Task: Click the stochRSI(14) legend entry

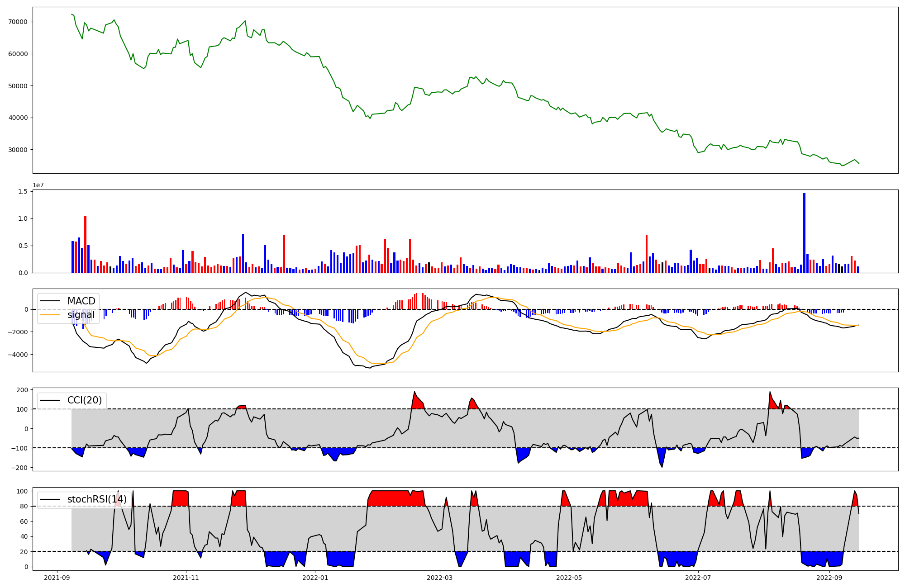Action: (97, 499)
